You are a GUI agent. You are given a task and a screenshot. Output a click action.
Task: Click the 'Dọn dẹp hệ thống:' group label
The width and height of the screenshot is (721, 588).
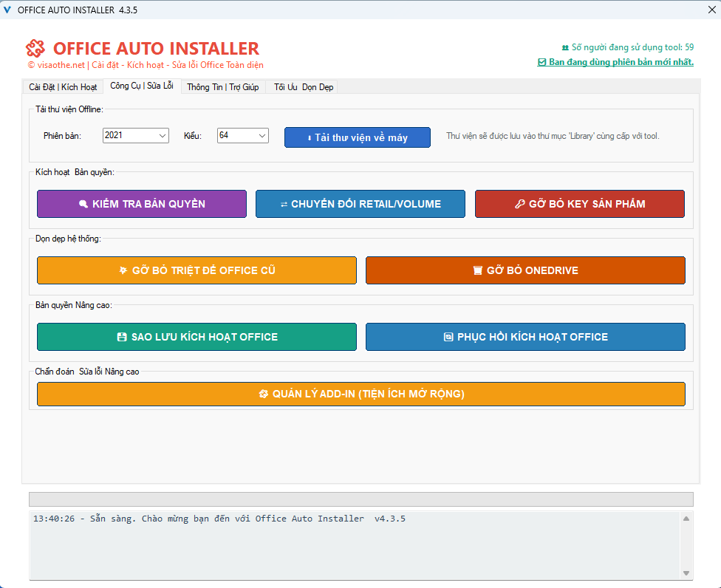(68, 239)
